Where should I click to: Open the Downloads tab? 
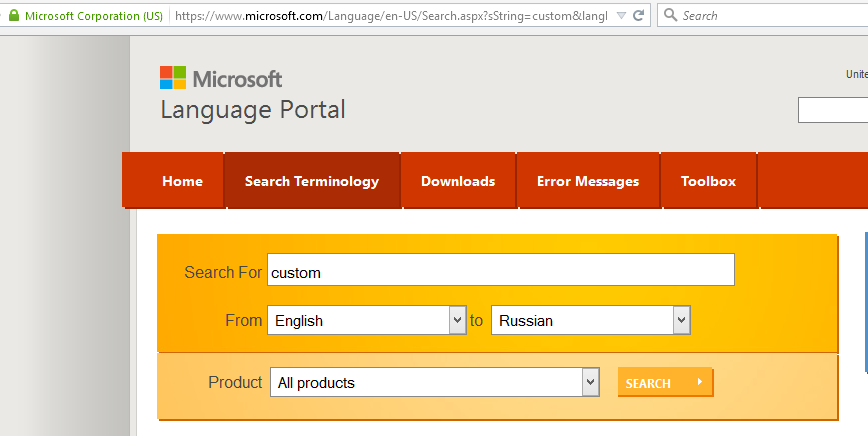[458, 181]
